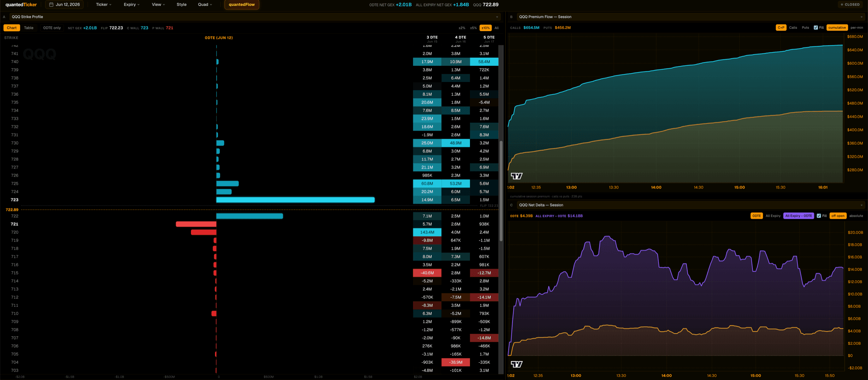This screenshot has width=868, height=380.
Task: Click the -40.6M cell at strike 715
Action: click(x=427, y=273)
